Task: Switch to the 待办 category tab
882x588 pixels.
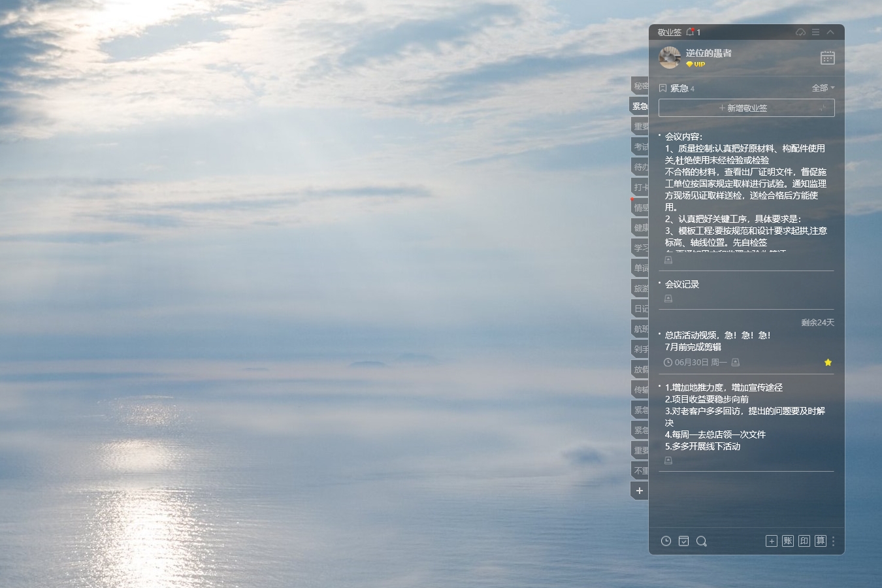Action: click(640, 167)
